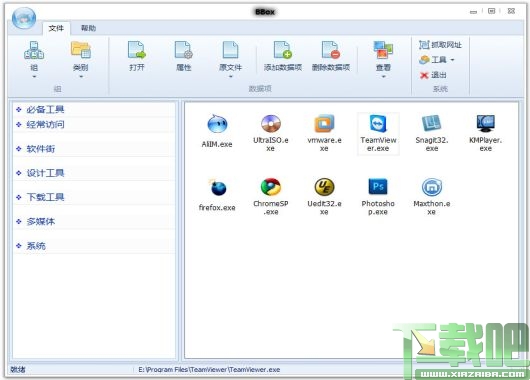Click 抓取网址 capture URL button
530x380 pixels.
(x=440, y=45)
